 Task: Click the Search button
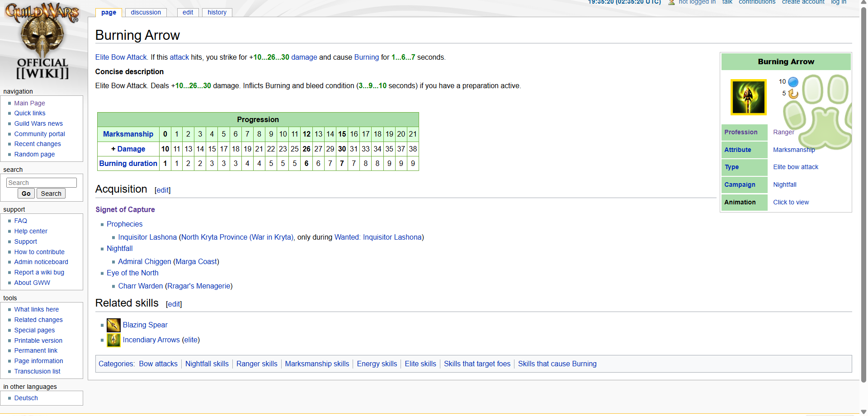tap(51, 194)
